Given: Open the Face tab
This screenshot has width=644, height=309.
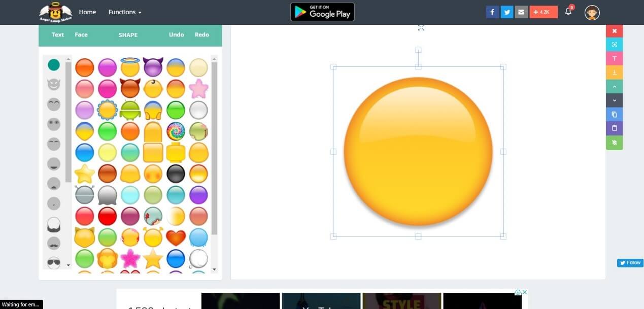Looking at the screenshot, I should (x=81, y=35).
